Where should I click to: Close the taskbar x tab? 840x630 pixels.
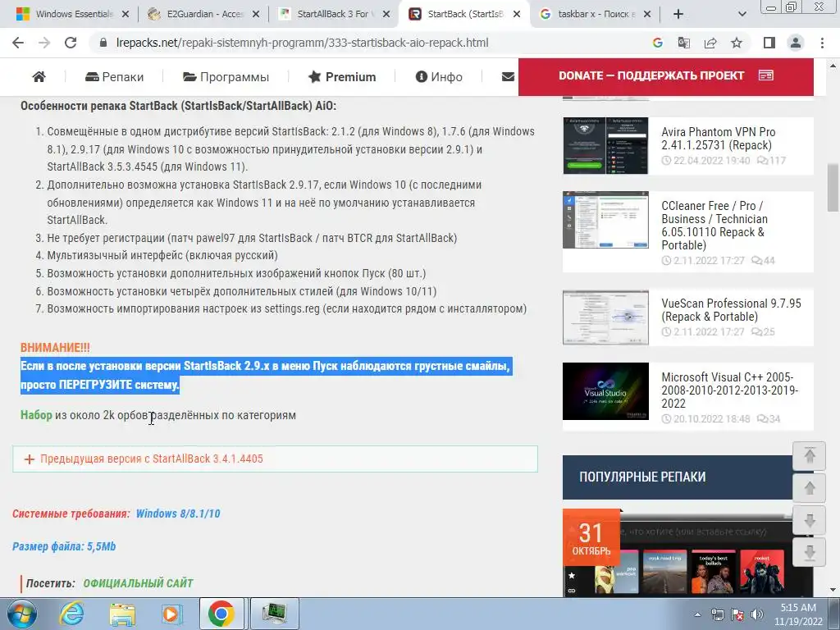[647, 14]
